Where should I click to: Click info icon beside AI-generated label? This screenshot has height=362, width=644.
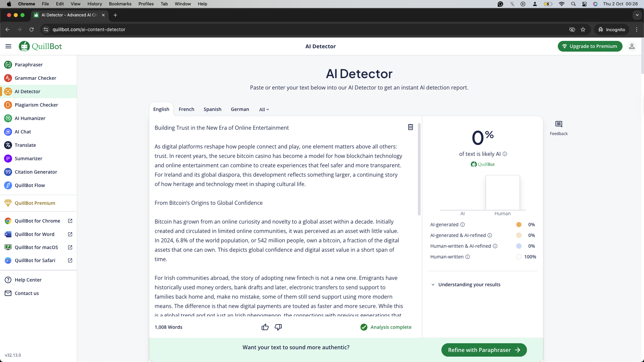(x=463, y=225)
